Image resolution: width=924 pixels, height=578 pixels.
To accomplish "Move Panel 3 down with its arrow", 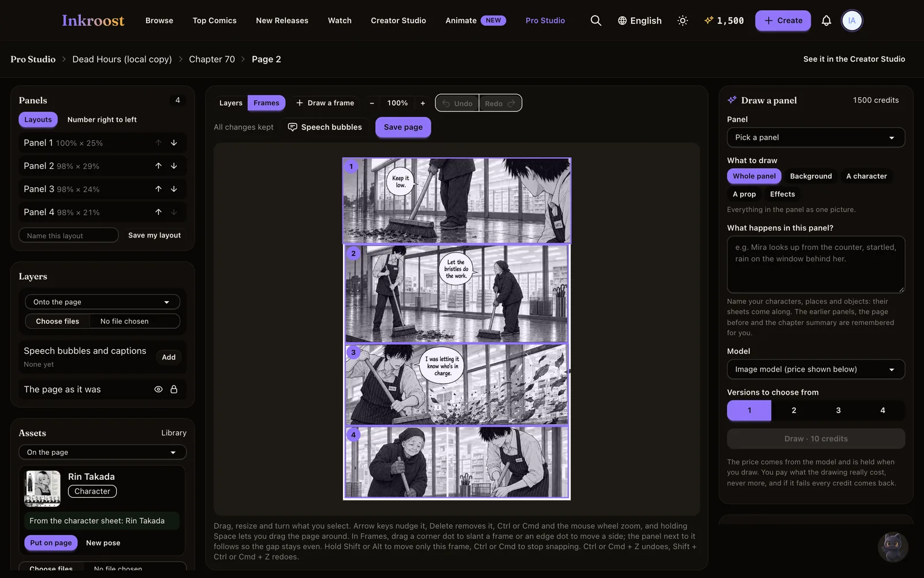I will (x=174, y=189).
